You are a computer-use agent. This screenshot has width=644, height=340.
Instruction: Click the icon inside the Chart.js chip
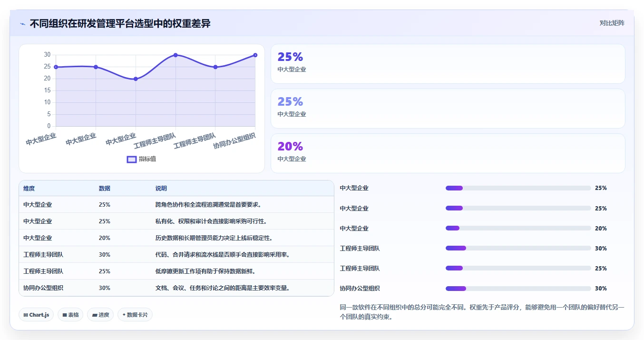(x=26, y=315)
